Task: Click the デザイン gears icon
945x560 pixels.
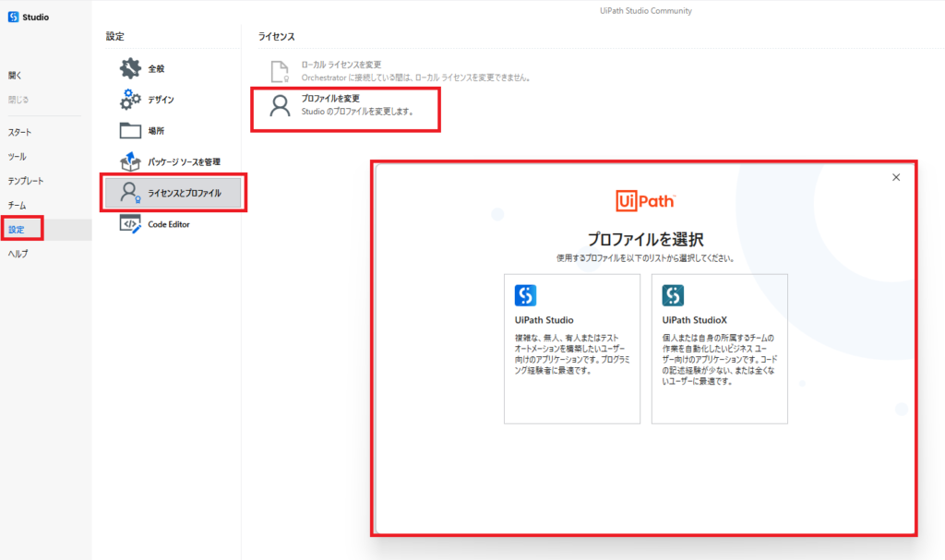Action: click(x=130, y=100)
